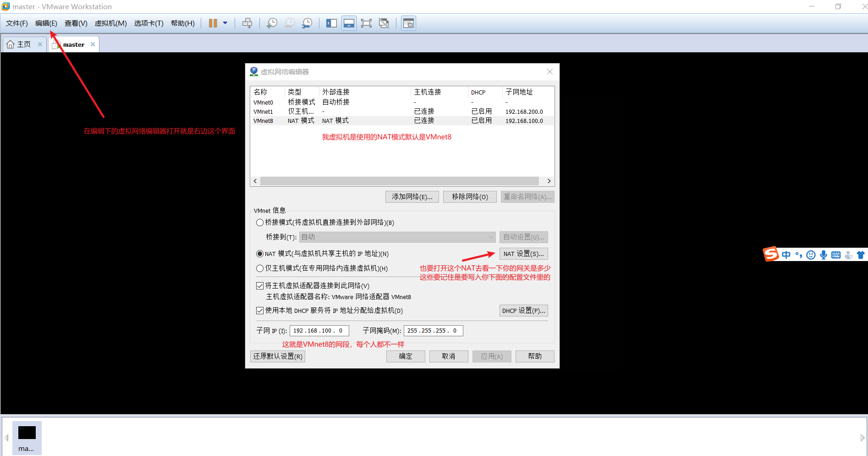The width and height of the screenshot is (868, 456).
Task: Click subnet address 192.168.200.0 cell
Action: click(524, 111)
